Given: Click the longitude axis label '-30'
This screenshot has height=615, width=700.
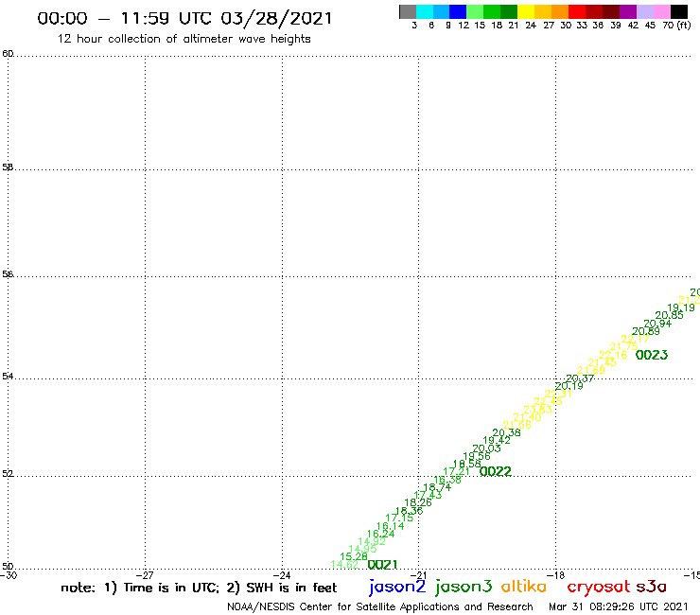Looking at the screenshot, I should tap(9, 575).
